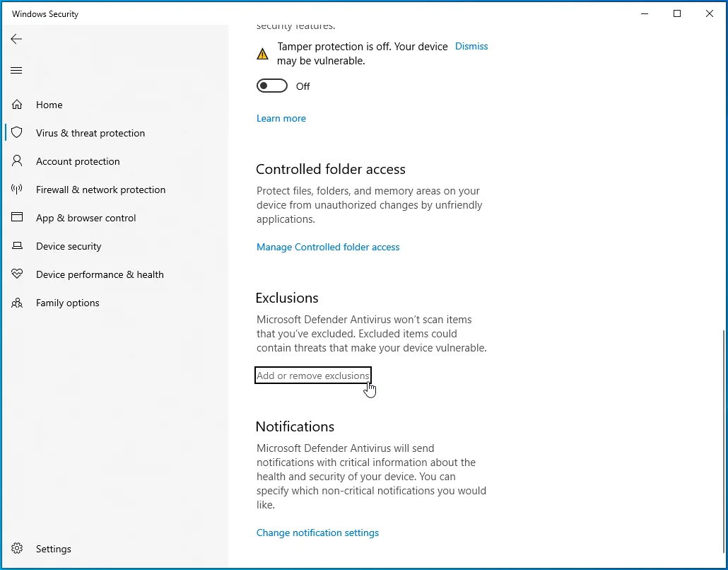728x570 pixels.
Task: Select Virus & threat protection in sidebar
Action: point(90,134)
